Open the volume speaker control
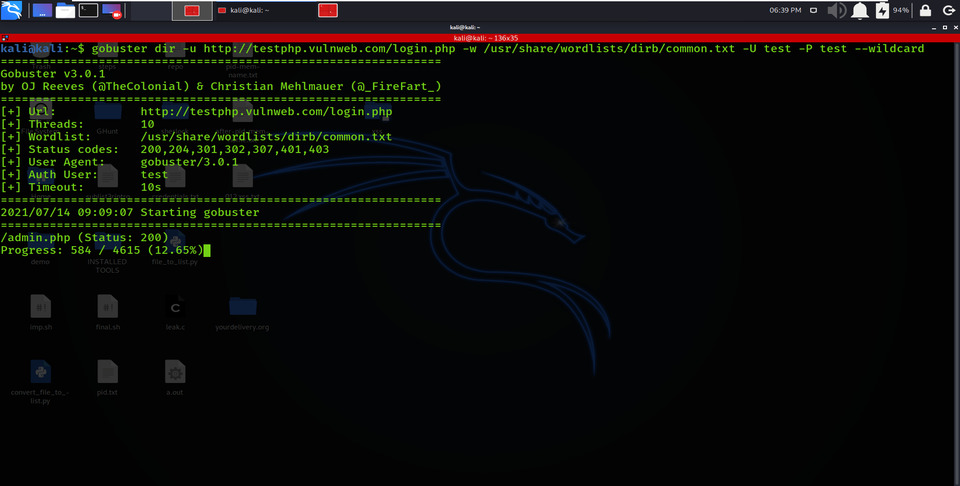The image size is (960, 486). tap(836, 10)
